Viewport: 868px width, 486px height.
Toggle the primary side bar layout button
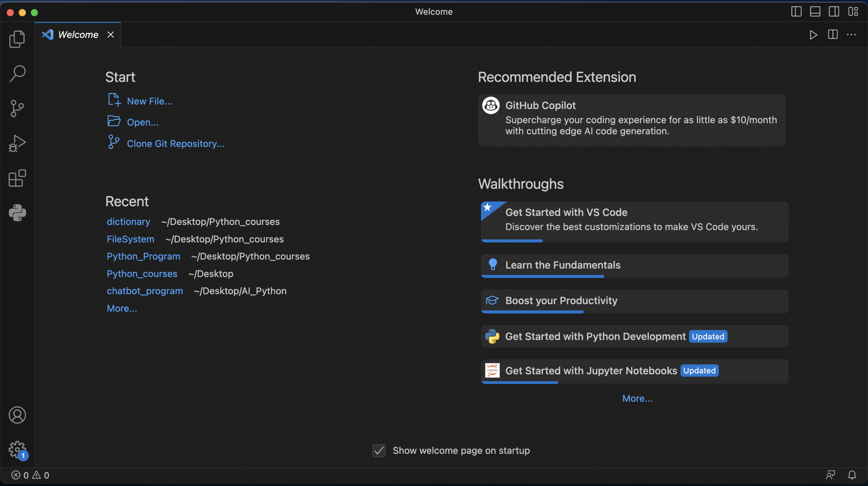click(796, 12)
